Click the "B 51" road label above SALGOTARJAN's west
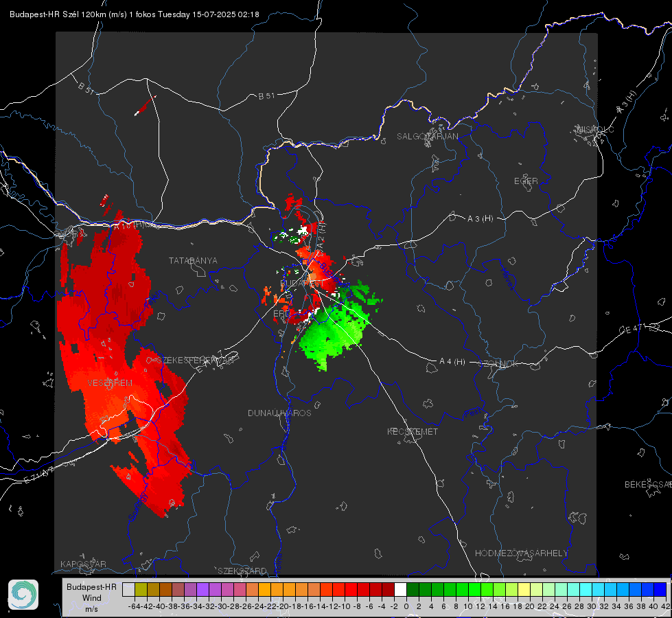672x618 pixels. pyautogui.click(x=266, y=96)
